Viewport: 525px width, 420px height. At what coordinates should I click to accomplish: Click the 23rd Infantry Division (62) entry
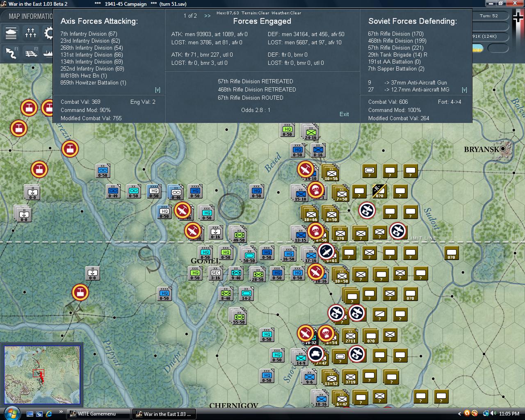(x=90, y=41)
